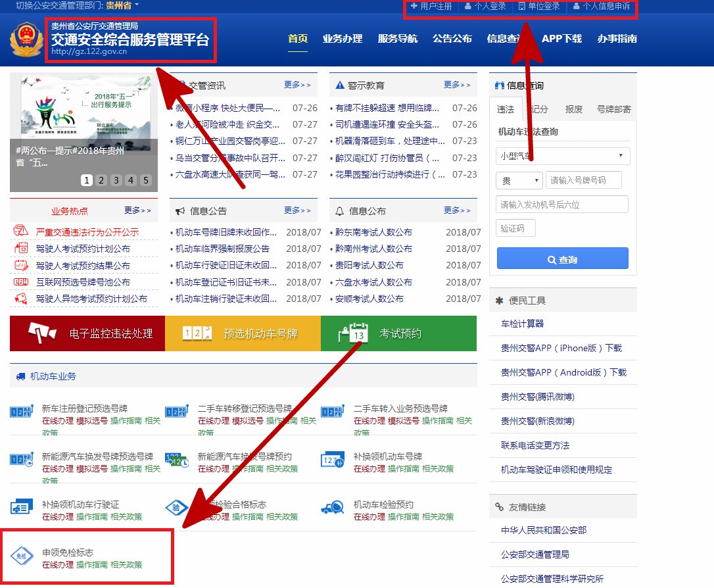The image size is (714, 588).
Task: Click the police emblem logo
Action: click(26, 39)
